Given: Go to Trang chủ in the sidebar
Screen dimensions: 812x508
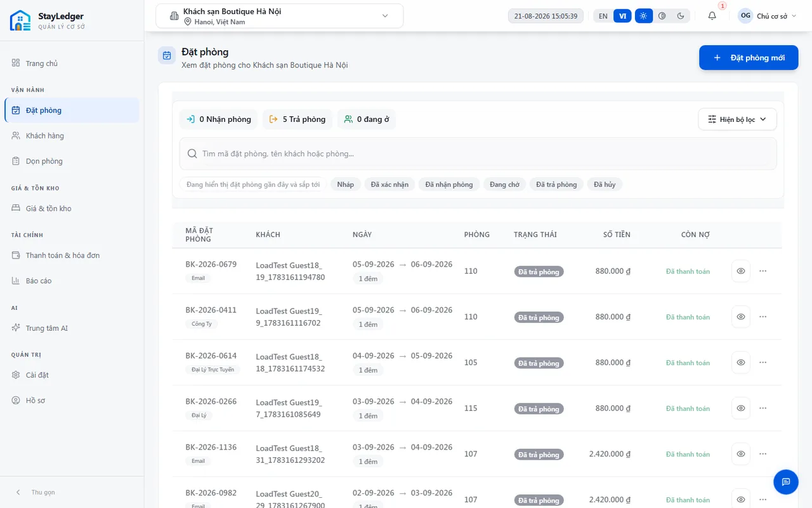Looking at the screenshot, I should pos(72,63).
